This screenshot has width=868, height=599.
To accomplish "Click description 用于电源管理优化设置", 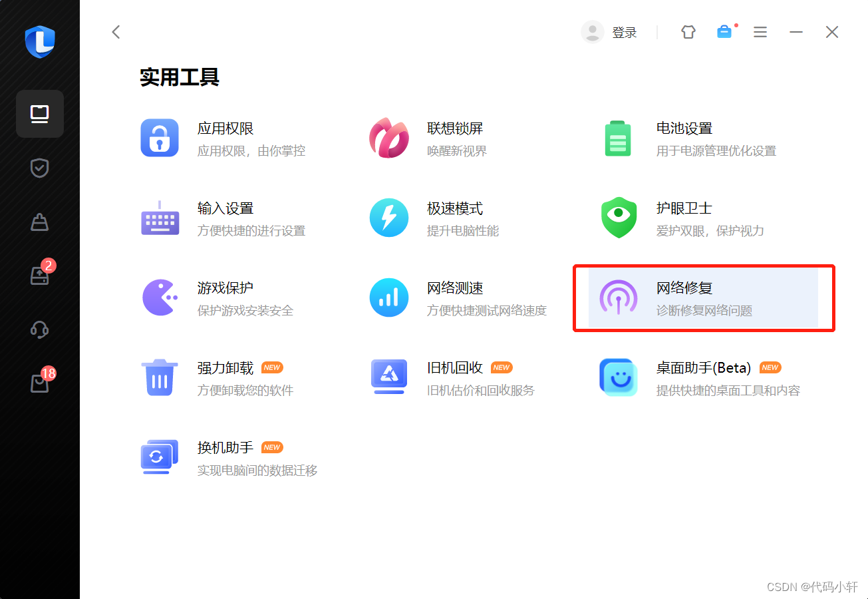I will (716, 151).
